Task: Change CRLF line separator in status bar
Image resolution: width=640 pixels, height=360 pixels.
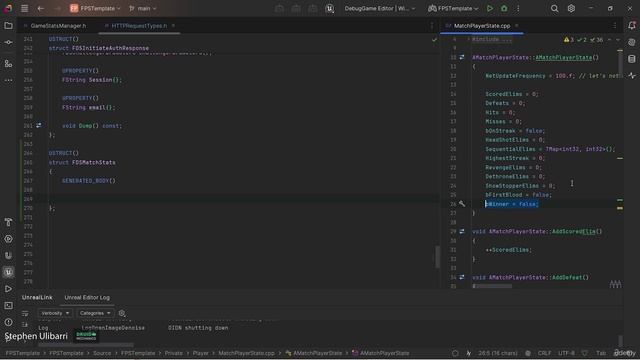Action: tap(544, 353)
